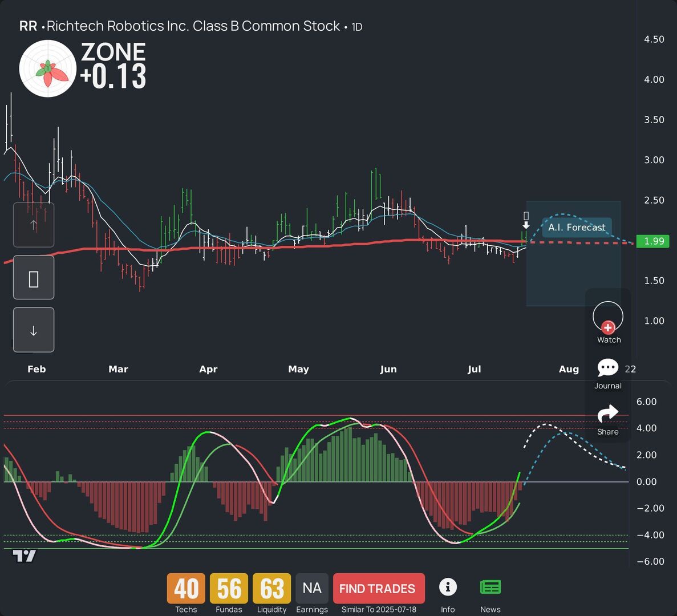The height and width of the screenshot is (616, 677).
Task: Click the Mar label on time axis
Action: (118, 369)
